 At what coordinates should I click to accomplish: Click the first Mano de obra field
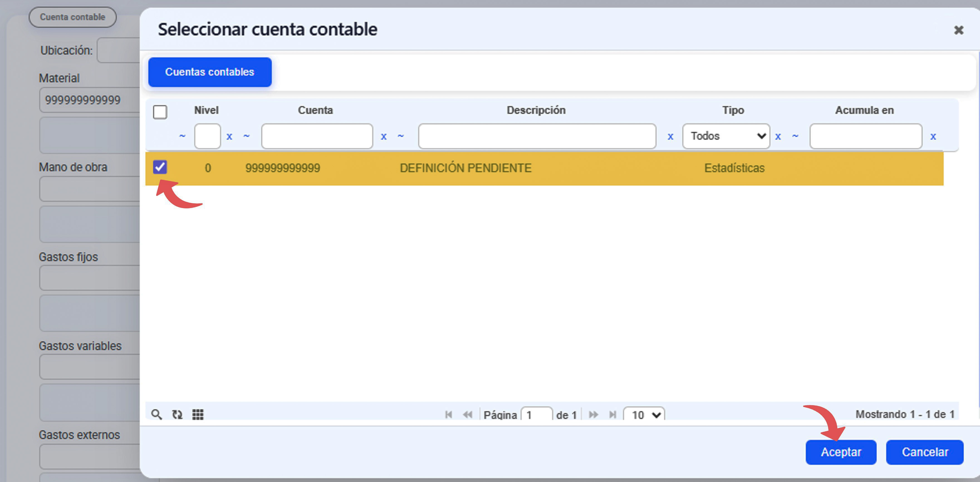click(x=90, y=189)
